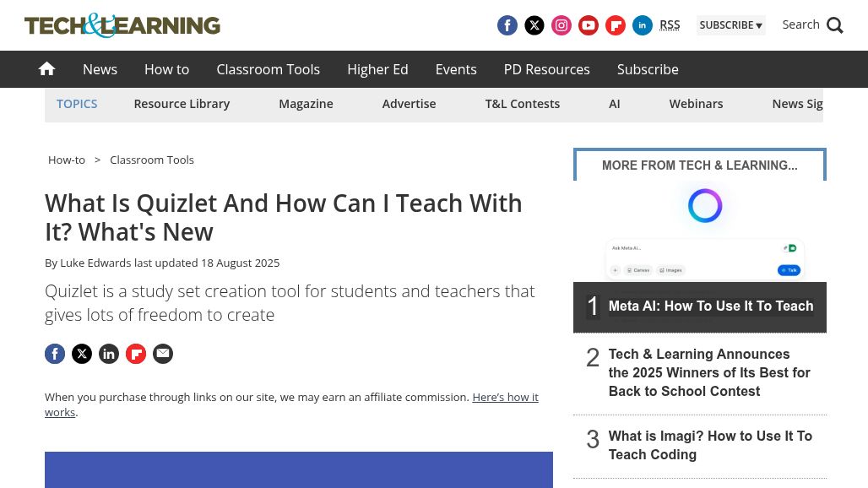Open Tech & Learning Facebook page in header
The image size is (868, 488).
point(507,25)
